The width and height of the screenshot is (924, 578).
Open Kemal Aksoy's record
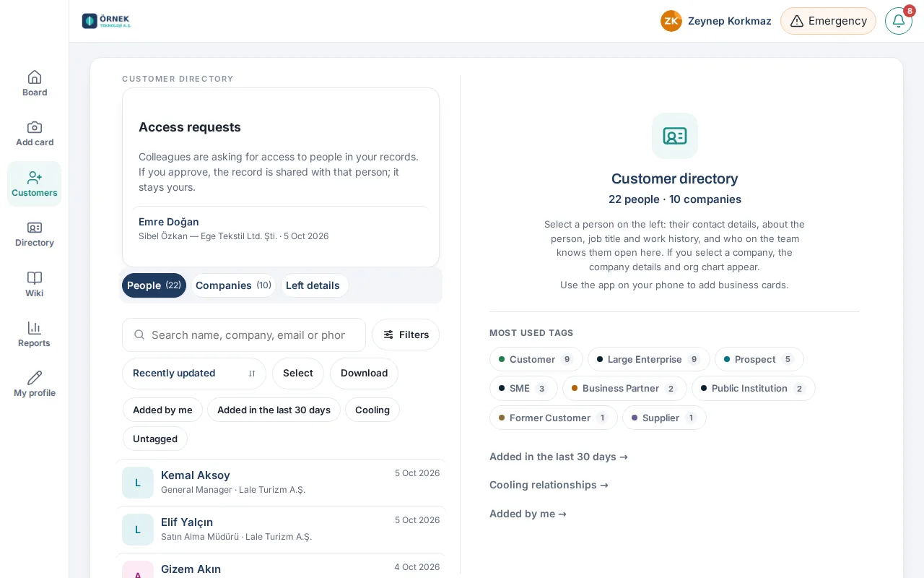point(281,483)
